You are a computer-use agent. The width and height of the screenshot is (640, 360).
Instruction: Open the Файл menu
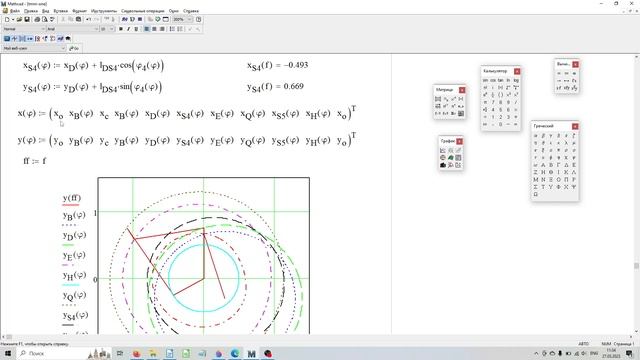point(15,11)
